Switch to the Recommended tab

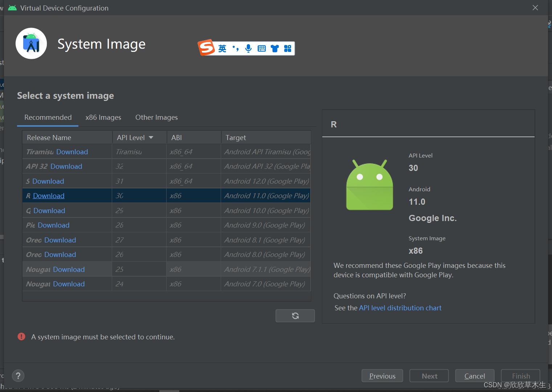point(48,117)
